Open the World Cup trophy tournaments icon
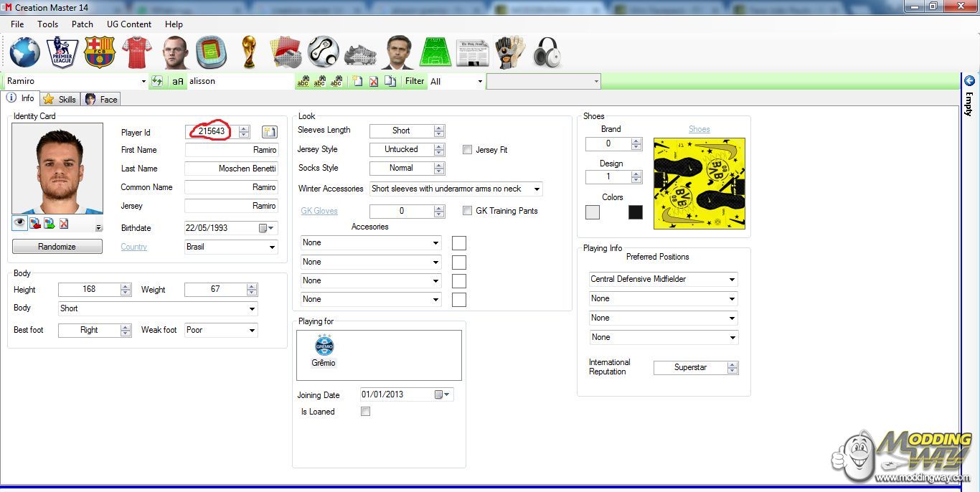 (249, 52)
